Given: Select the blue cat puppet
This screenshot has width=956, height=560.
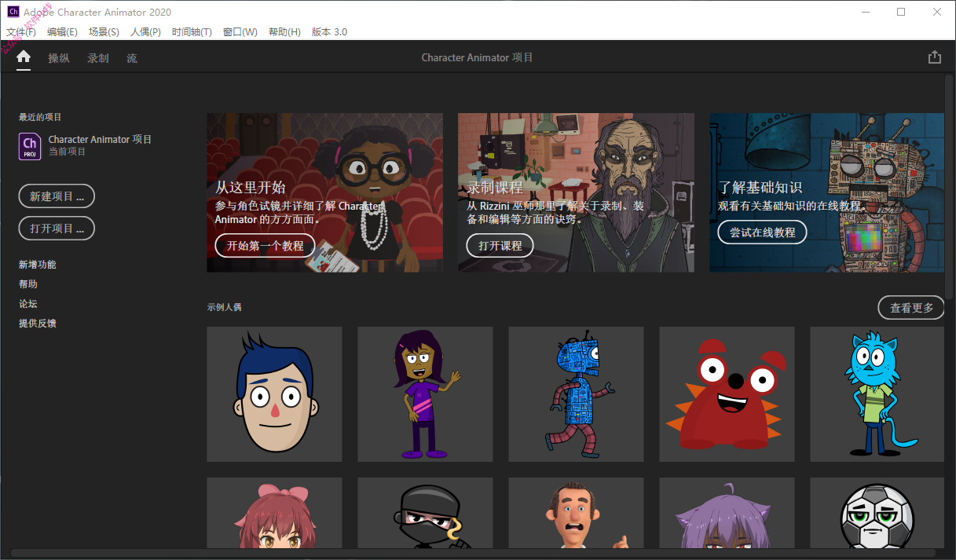Looking at the screenshot, I should pos(877,394).
